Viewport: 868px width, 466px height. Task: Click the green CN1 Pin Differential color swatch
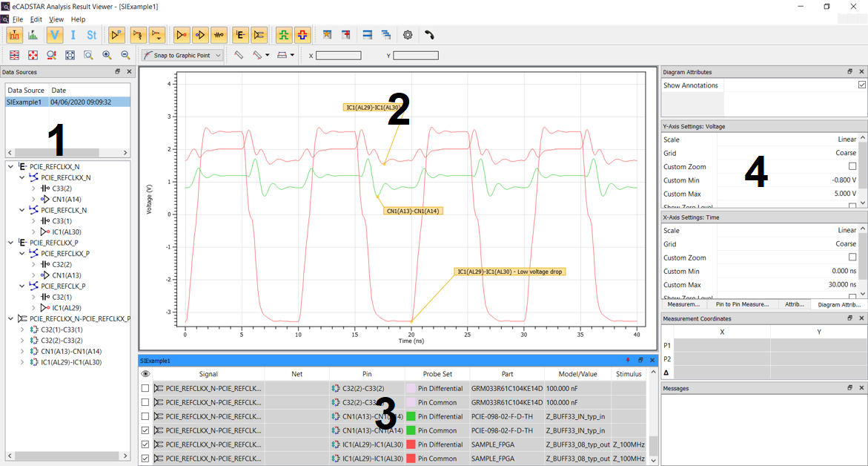point(411,416)
